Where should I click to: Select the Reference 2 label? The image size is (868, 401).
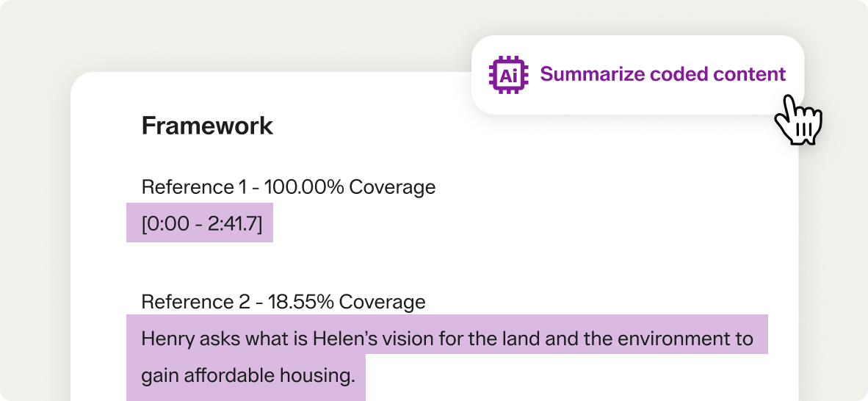tap(193, 302)
